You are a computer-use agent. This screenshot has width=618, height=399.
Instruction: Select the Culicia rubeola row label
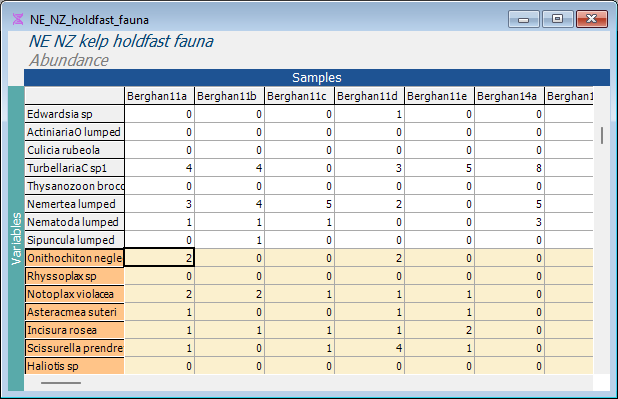74,150
